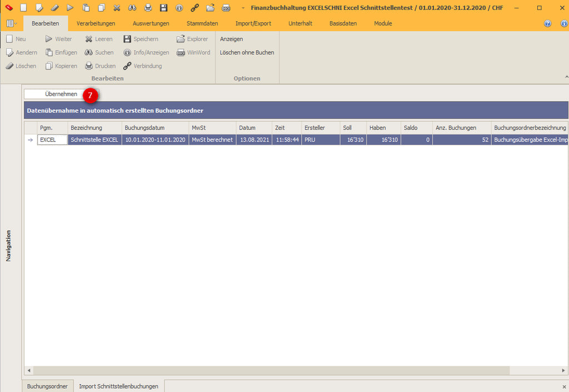The width and height of the screenshot is (569, 392).
Task: Select the Schnittstelle EXCEL table row
Action: click(x=94, y=140)
